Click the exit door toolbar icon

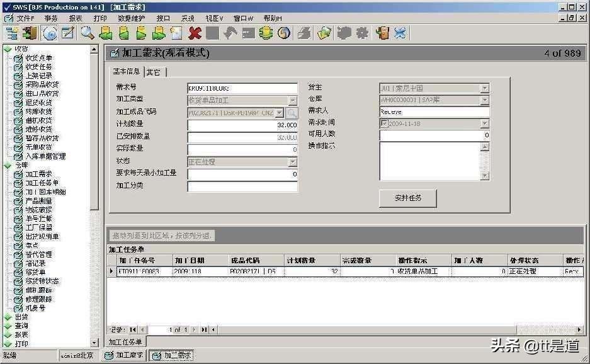[x=30, y=33]
